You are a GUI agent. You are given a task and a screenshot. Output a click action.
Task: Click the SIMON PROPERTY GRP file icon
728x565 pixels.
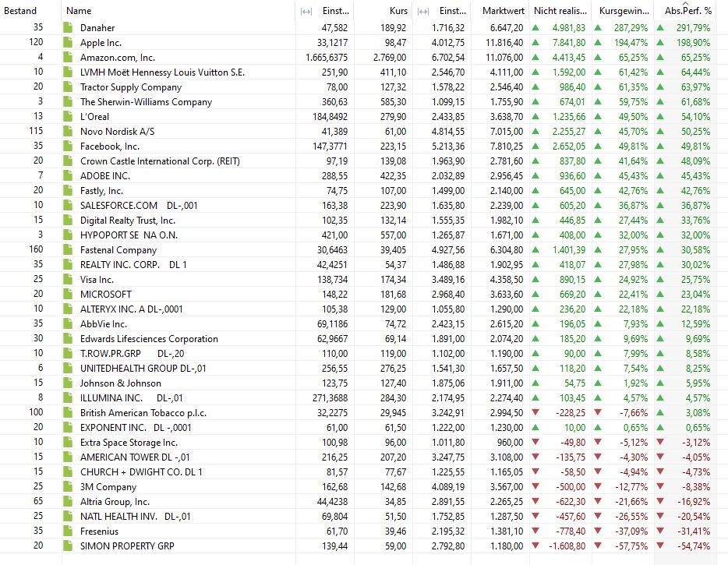point(68,546)
